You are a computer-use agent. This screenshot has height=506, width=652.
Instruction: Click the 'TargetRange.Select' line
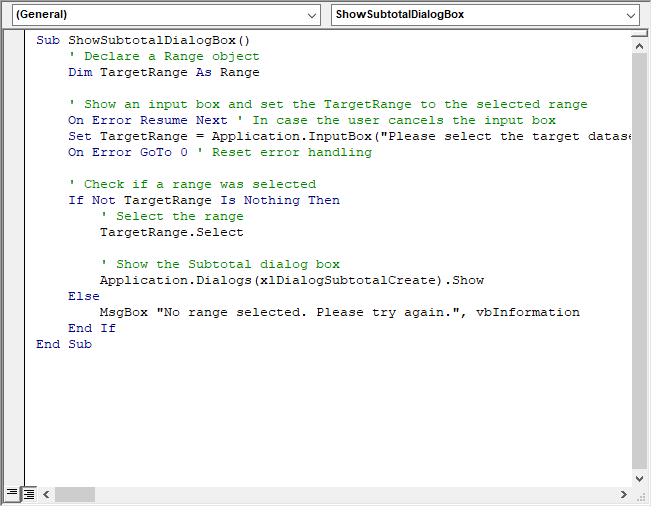coord(172,232)
